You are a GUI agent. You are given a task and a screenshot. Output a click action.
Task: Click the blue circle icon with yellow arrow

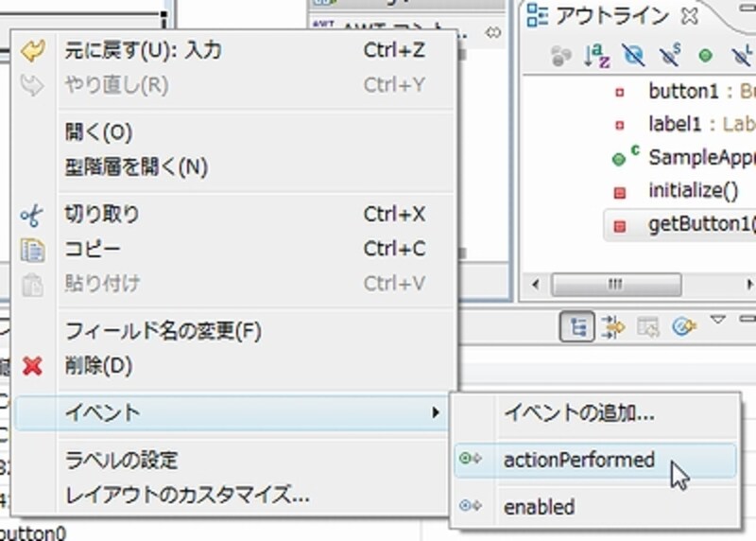click(x=683, y=327)
